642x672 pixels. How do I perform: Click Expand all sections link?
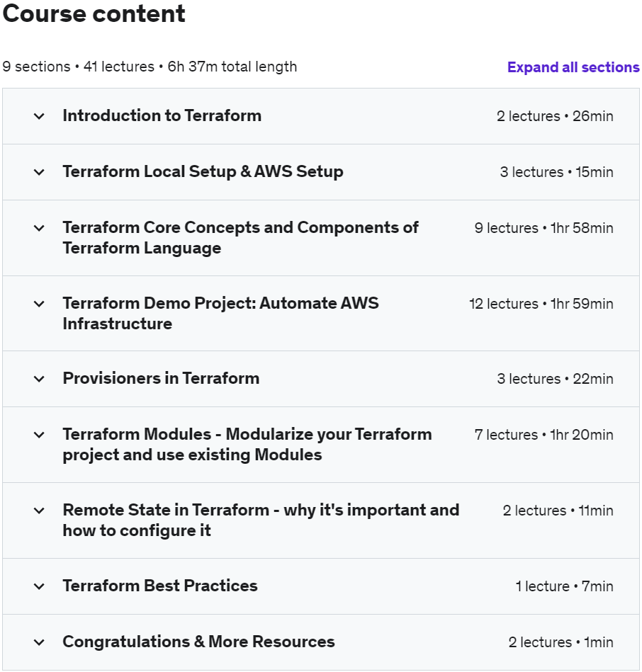coord(573,67)
